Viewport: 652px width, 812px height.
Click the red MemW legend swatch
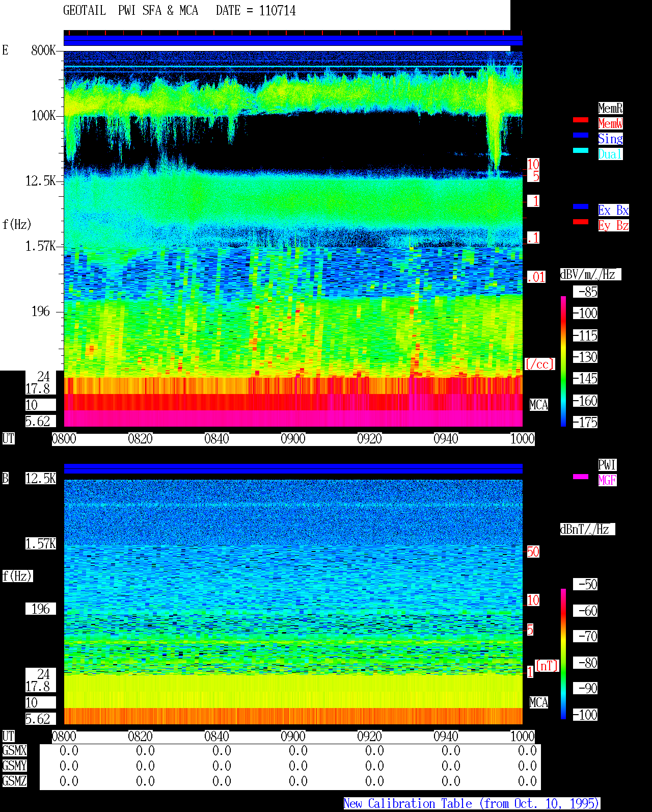(581, 120)
